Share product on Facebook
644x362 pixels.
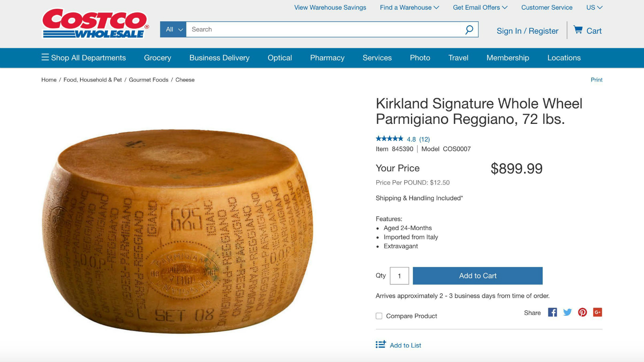click(x=553, y=312)
